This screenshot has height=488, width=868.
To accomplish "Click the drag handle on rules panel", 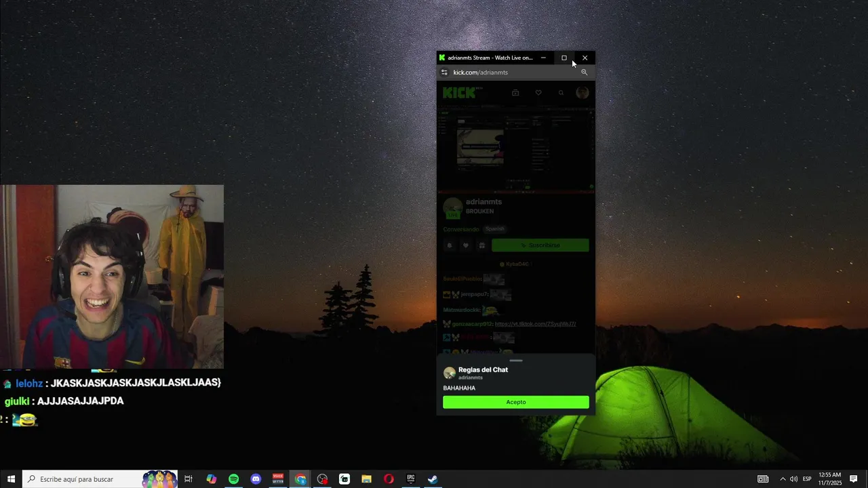I will pos(516,361).
